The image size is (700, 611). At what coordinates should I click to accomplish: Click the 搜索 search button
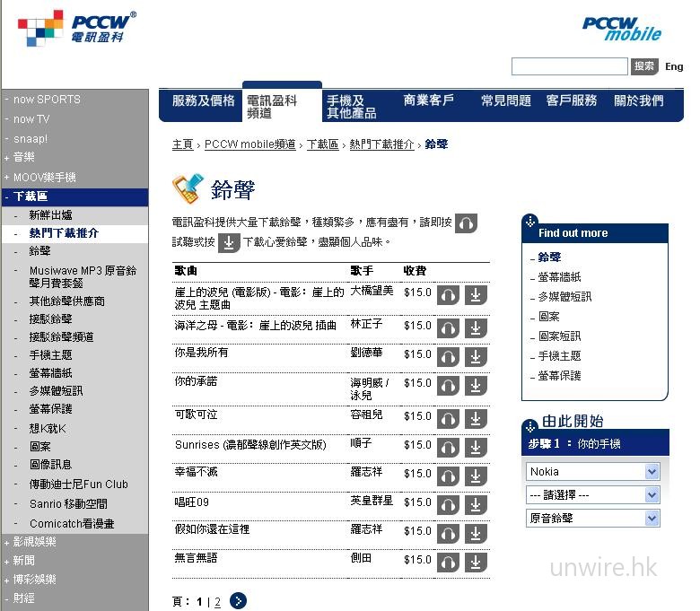pyautogui.click(x=644, y=66)
